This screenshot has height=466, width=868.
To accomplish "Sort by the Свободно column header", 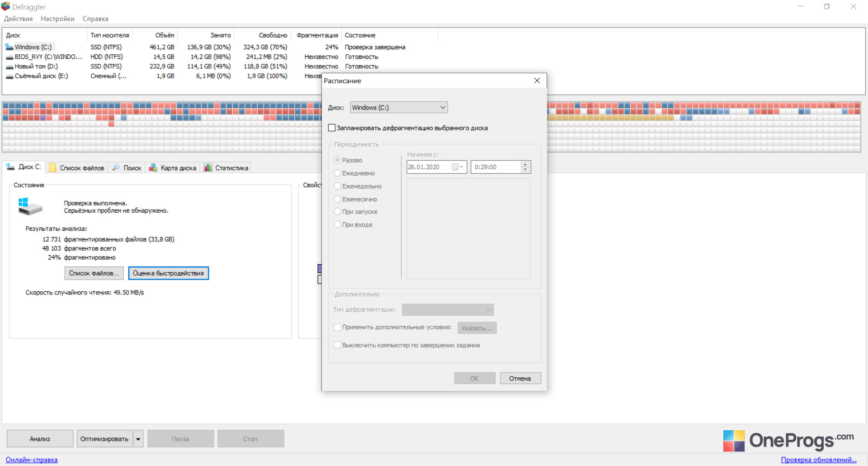I will (x=262, y=35).
